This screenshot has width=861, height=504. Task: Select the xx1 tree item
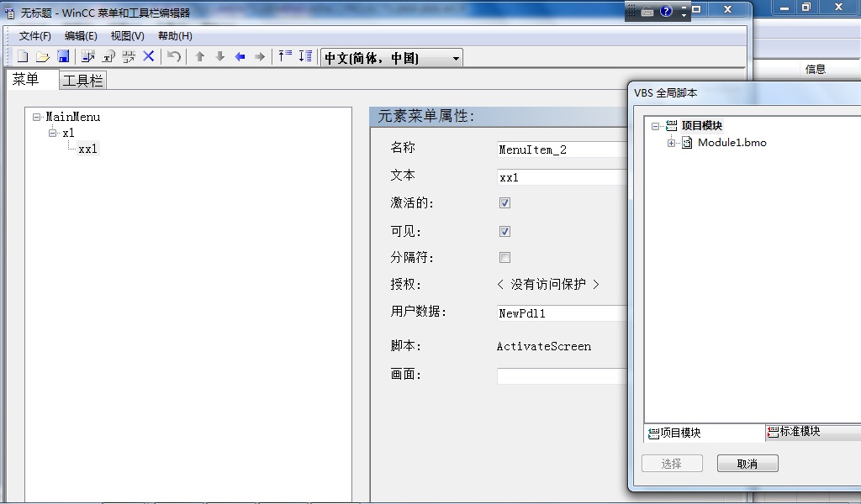(x=87, y=149)
